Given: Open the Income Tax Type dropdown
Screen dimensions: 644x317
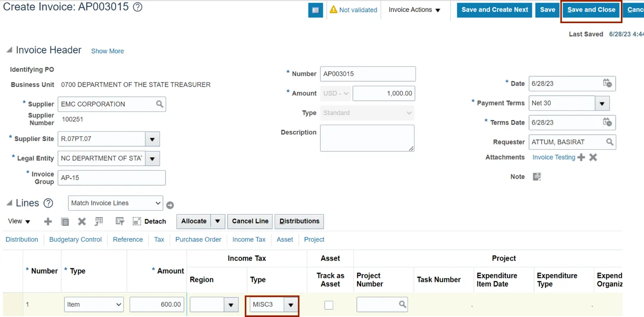Looking at the screenshot, I should (291, 305).
